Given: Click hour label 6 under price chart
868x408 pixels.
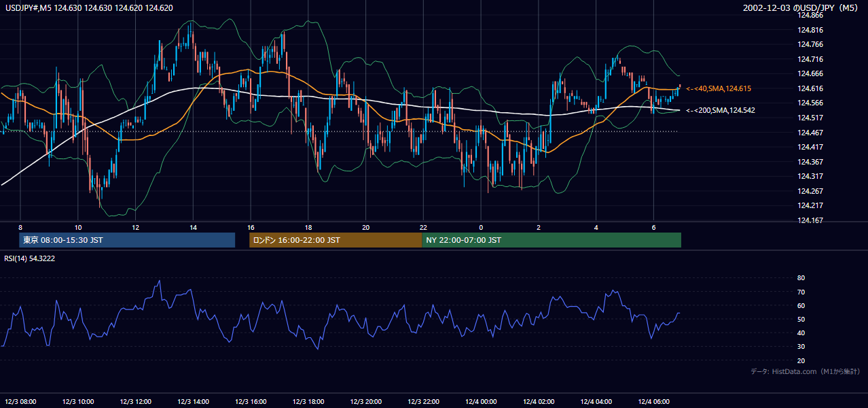Looking at the screenshot, I should coord(653,227).
